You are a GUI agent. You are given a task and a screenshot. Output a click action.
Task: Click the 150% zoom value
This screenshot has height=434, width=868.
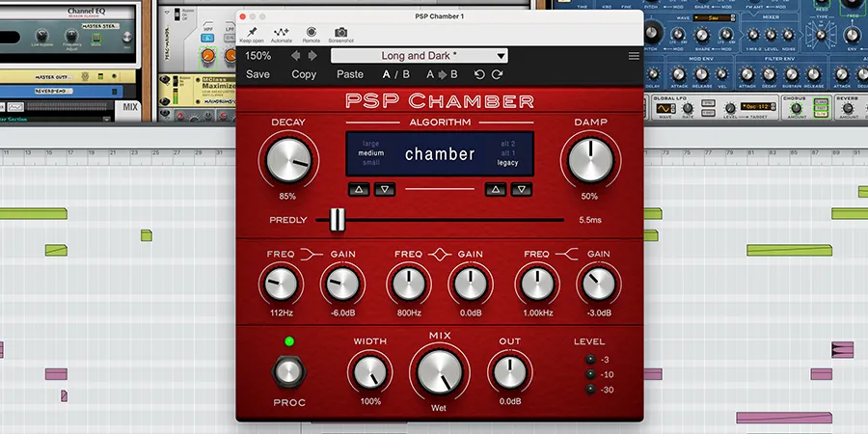[258, 56]
